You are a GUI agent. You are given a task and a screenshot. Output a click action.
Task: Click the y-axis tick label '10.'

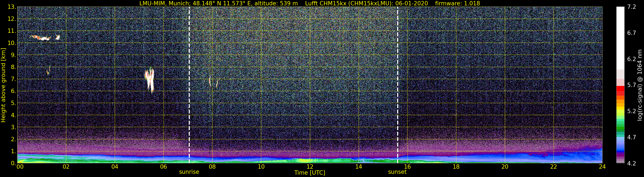12,43
